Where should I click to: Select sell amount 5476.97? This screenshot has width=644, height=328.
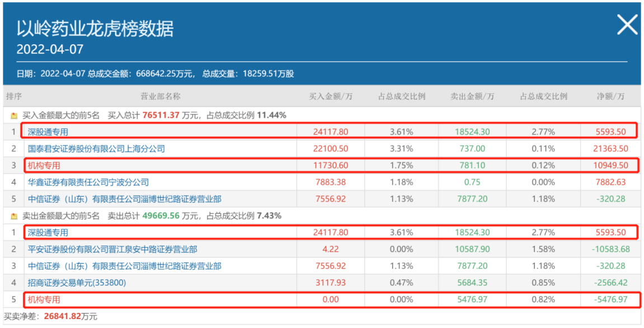(x=472, y=300)
